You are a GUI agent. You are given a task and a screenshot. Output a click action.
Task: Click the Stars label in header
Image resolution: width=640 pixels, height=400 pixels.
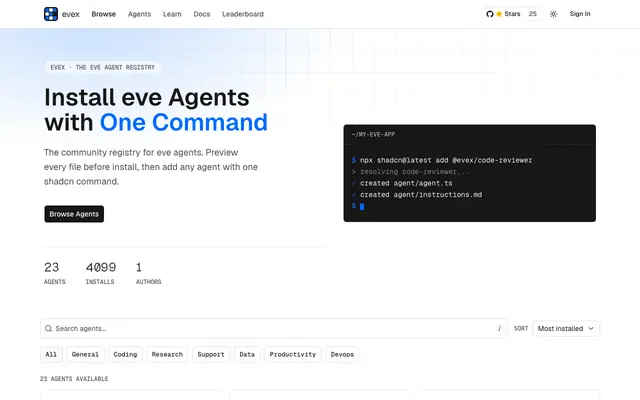click(x=512, y=14)
